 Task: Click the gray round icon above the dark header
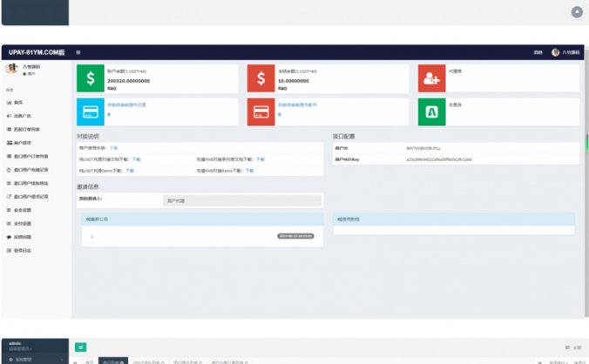[x=576, y=12]
